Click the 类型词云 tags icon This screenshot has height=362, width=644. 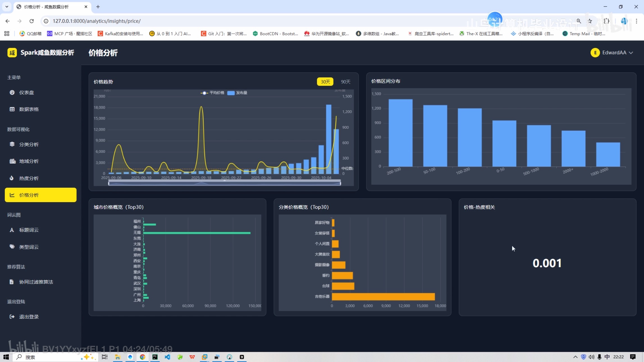(x=12, y=247)
